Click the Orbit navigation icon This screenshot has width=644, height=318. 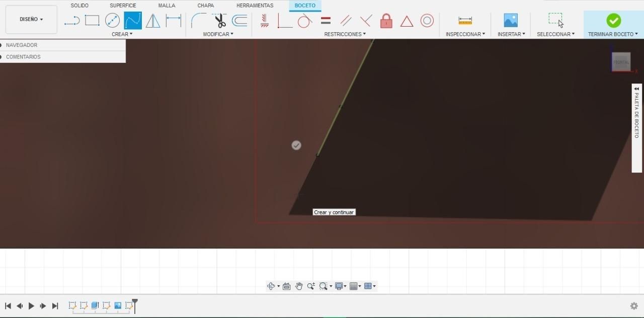pyautogui.click(x=271, y=286)
